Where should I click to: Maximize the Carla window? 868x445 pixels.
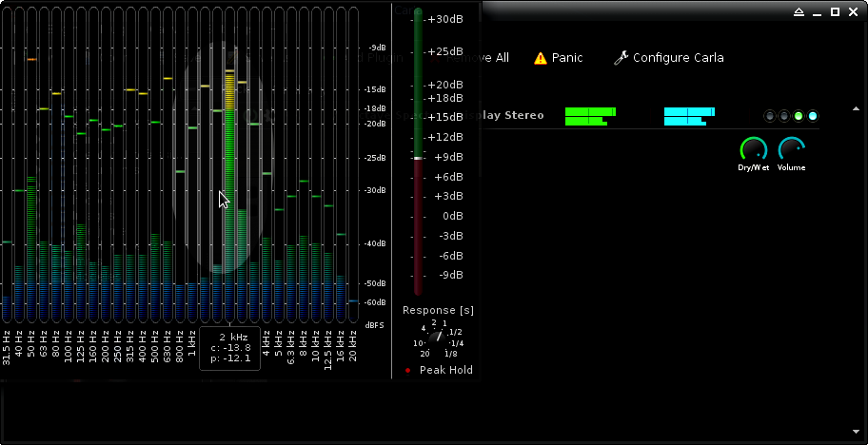click(x=835, y=12)
